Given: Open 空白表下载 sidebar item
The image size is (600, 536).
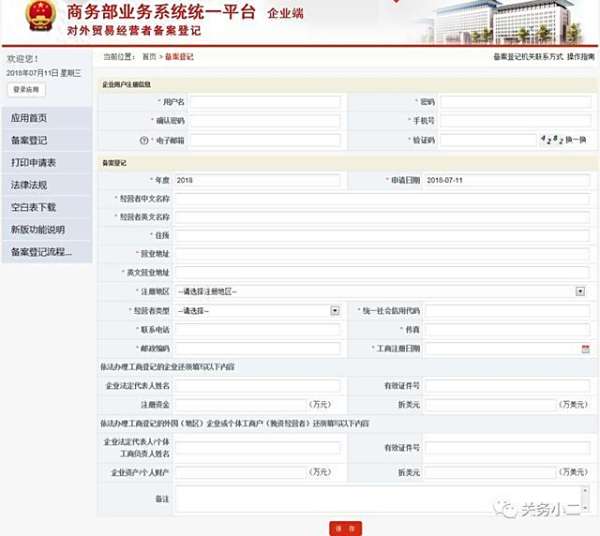Looking at the screenshot, I should pos(47,207).
